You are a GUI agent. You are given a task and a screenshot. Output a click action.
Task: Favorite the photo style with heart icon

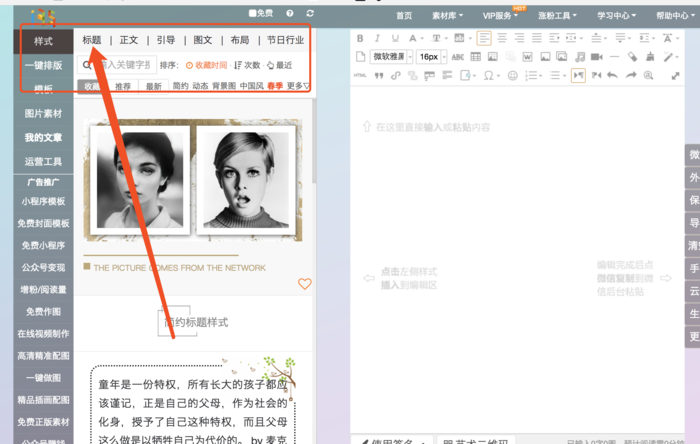(x=304, y=284)
